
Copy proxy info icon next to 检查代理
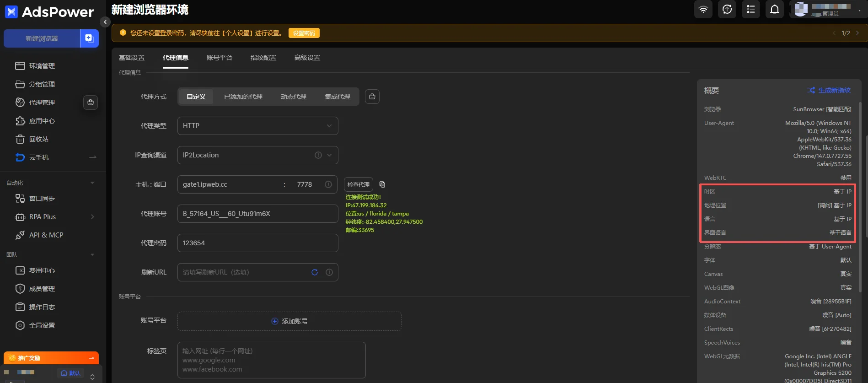382,184
